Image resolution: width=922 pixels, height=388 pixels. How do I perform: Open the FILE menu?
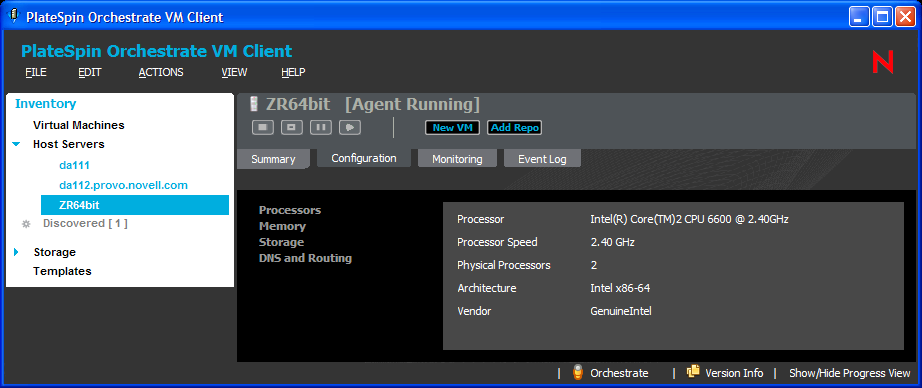tap(36, 72)
